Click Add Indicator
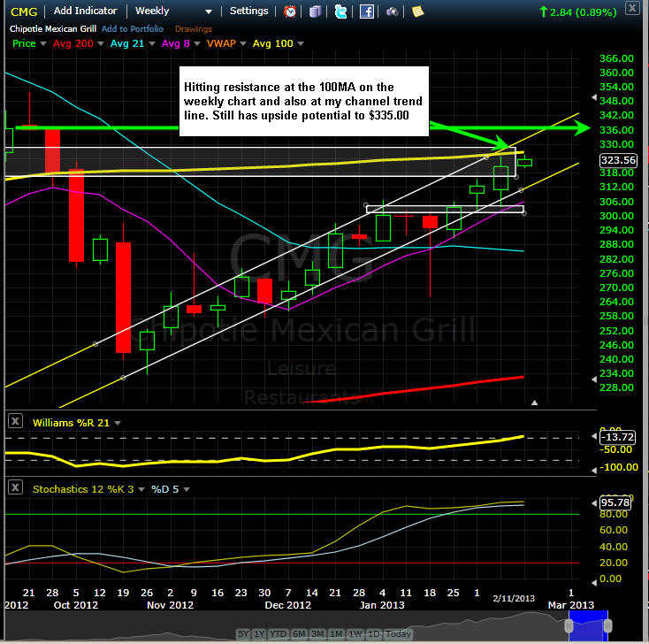Screen dimensions: 649x644 (85, 11)
